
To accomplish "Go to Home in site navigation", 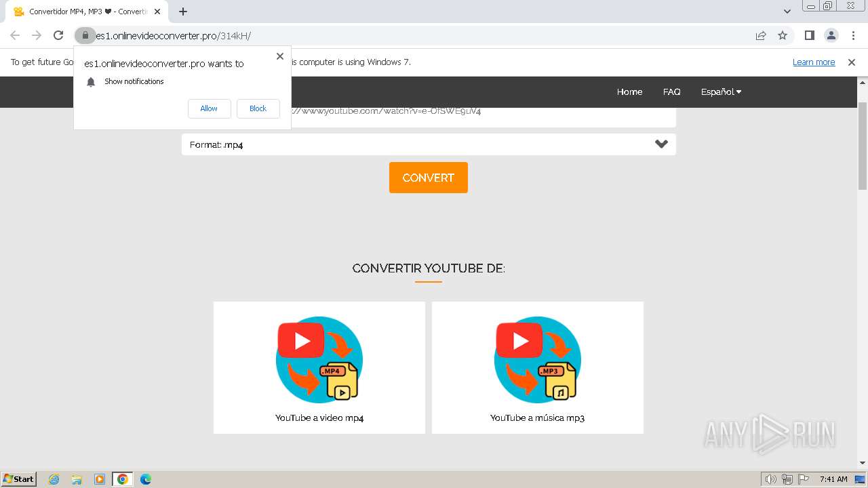I will click(629, 91).
